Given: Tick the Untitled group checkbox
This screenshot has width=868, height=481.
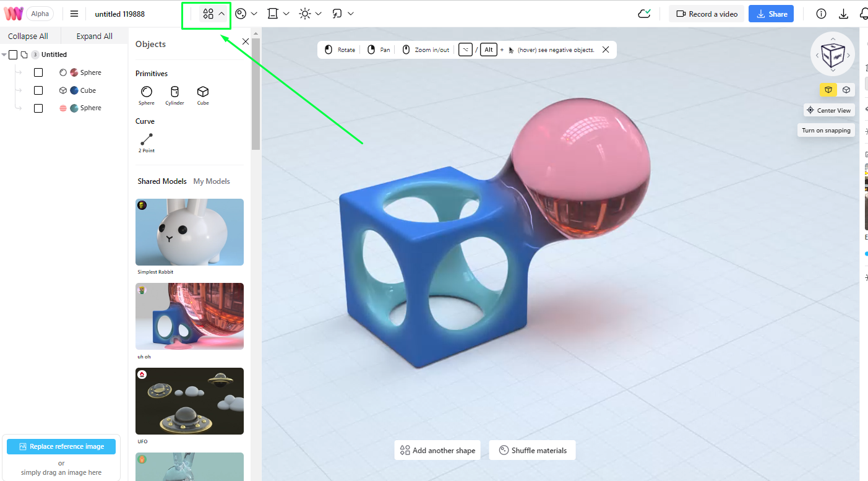Looking at the screenshot, I should 13,54.
